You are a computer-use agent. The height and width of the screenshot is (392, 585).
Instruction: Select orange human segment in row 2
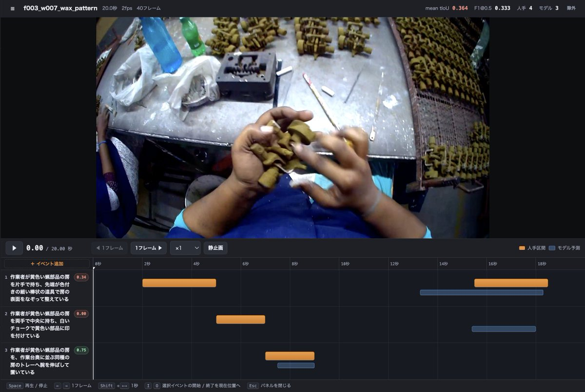click(241, 319)
